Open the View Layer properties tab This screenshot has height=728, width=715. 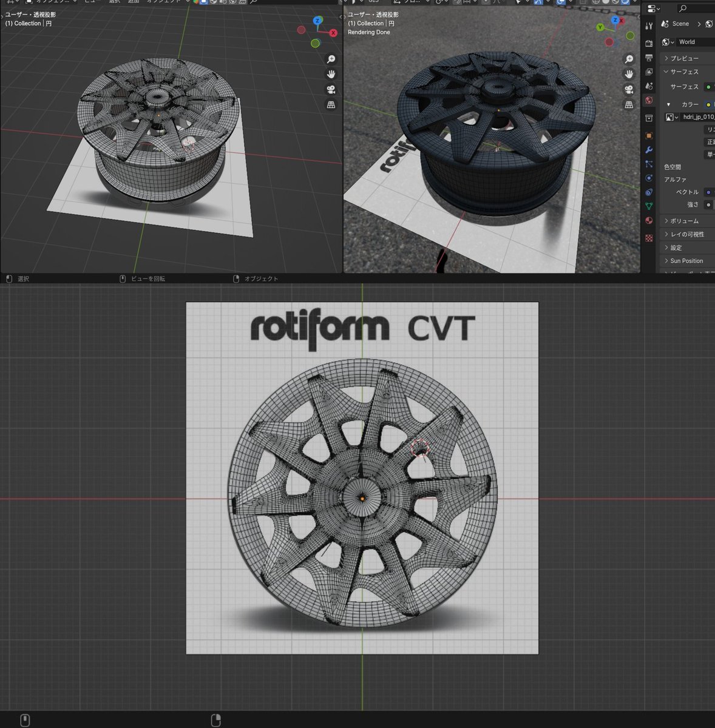pos(649,72)
